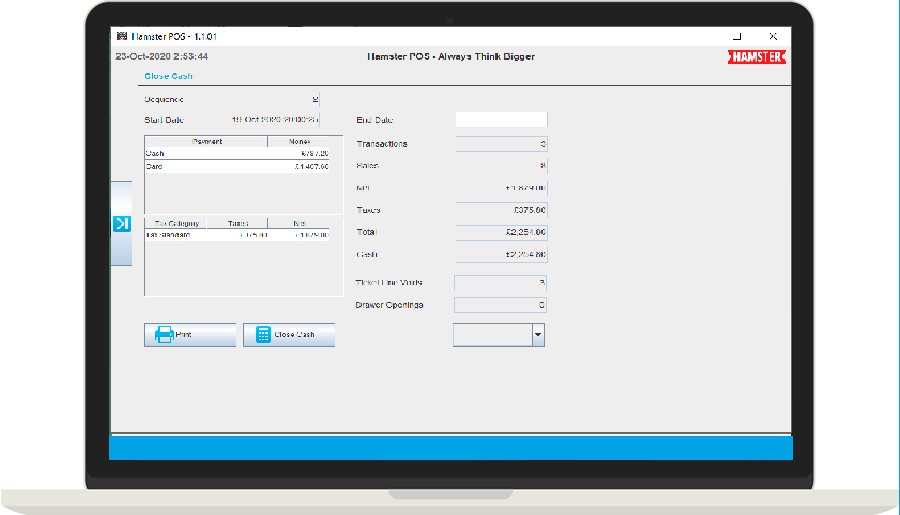Click the Start Date value field

click(274, 119)
